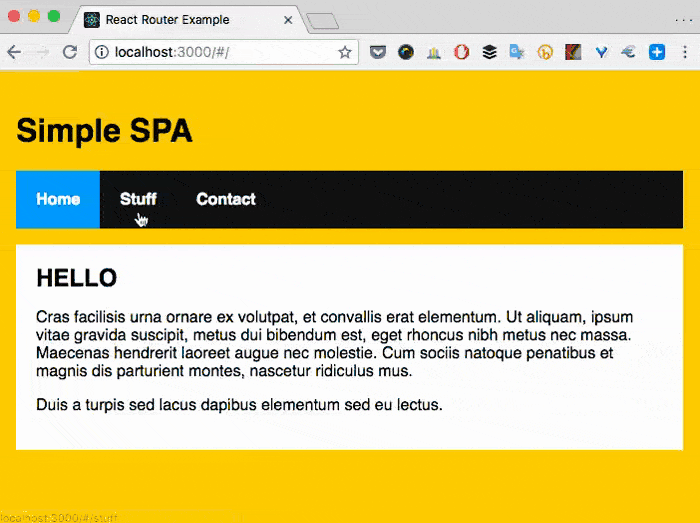
Task: Click the blue plus extension icon
Action: 657,52
